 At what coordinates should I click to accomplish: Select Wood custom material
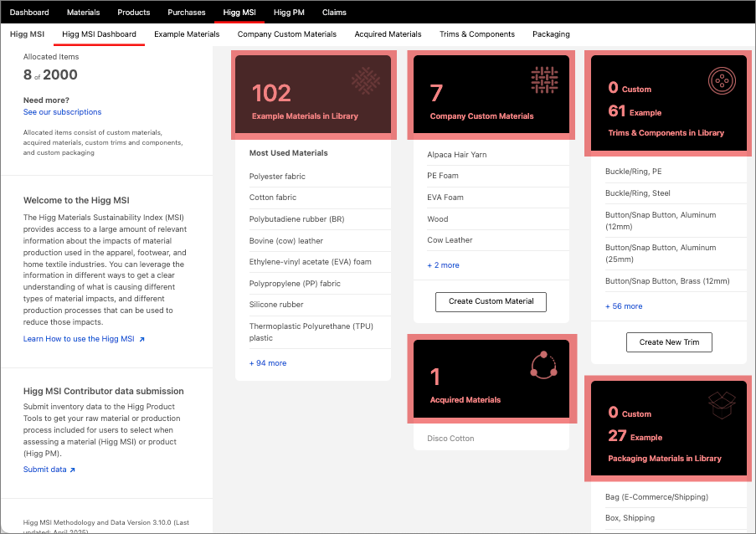[498, 218]
